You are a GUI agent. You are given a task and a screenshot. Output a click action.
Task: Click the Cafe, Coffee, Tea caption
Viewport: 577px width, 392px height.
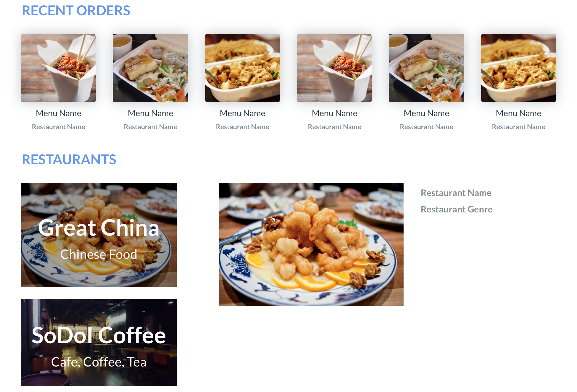pos(99,362)
